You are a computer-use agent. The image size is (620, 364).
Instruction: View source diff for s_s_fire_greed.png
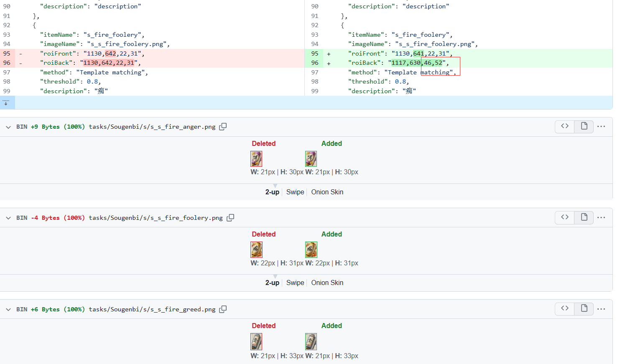pos(564,309)
